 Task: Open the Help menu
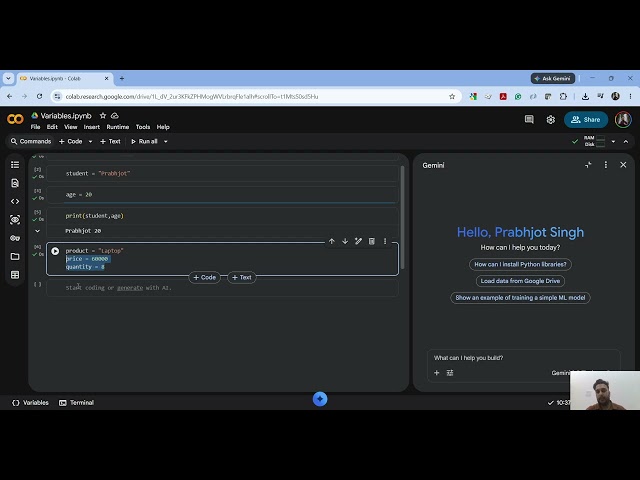tap(163, 127)
